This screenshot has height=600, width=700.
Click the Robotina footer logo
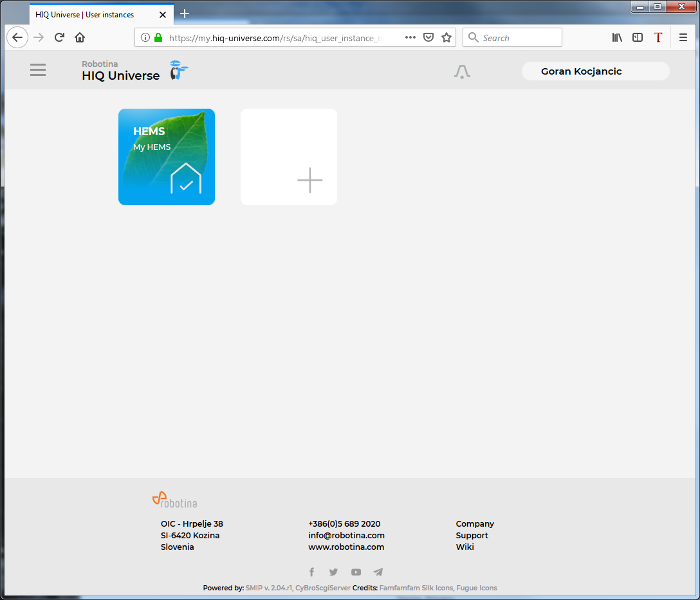point(174,500)
